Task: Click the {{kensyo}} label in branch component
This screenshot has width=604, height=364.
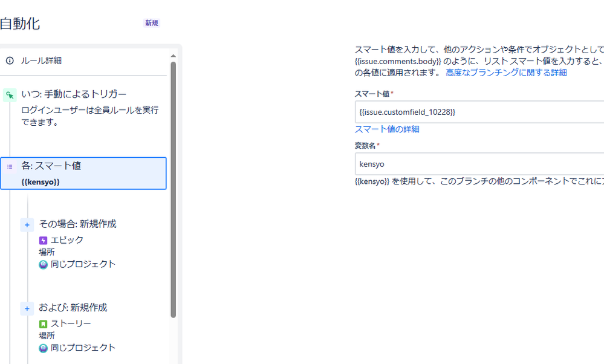Action: (41, 182)
